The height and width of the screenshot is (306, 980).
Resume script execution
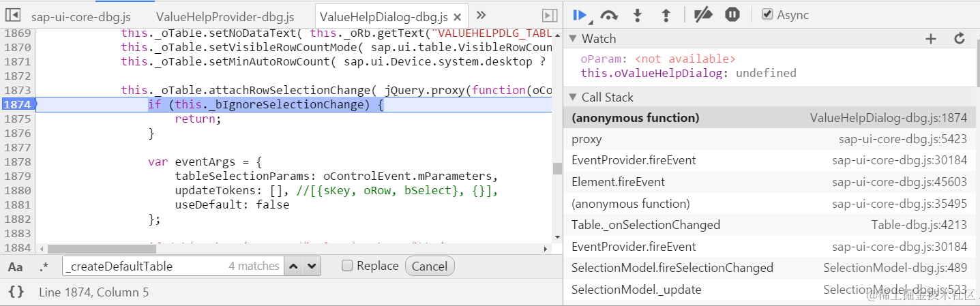coord(581,14)
